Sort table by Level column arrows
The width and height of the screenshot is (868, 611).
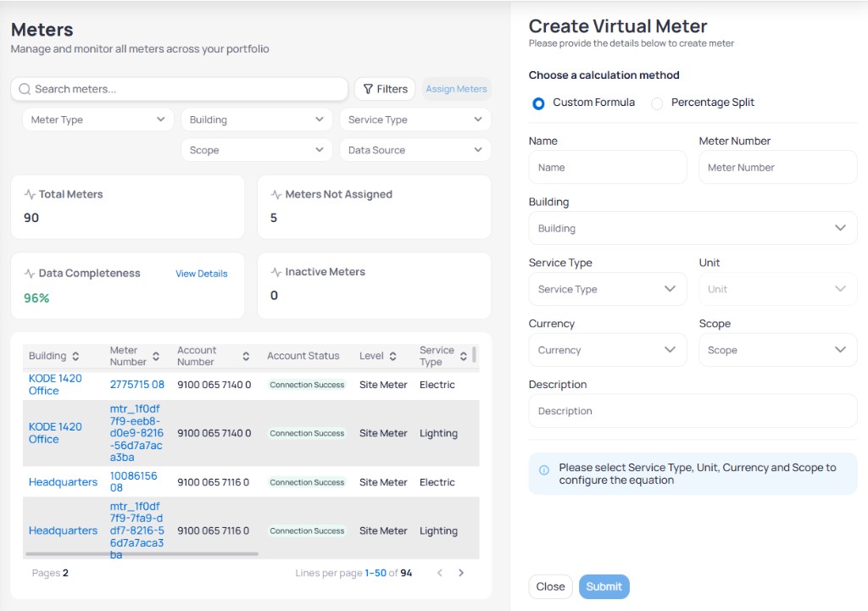(392, 356)
